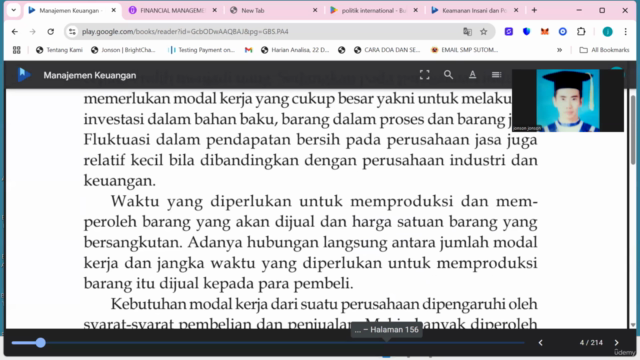Open the Harian Analisa bookmark

pyautogui.click(x=295, y=50)
